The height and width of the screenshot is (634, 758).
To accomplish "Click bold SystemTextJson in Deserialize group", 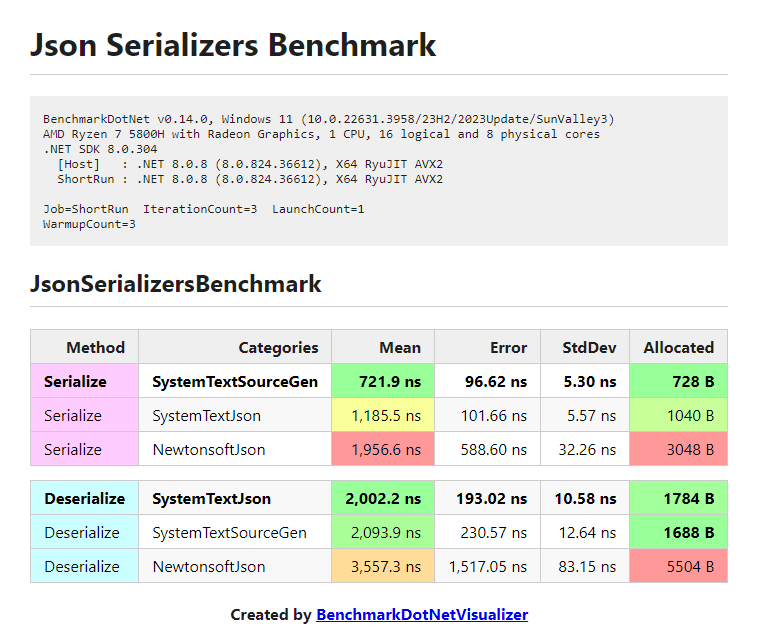I will tap(235, 498).
